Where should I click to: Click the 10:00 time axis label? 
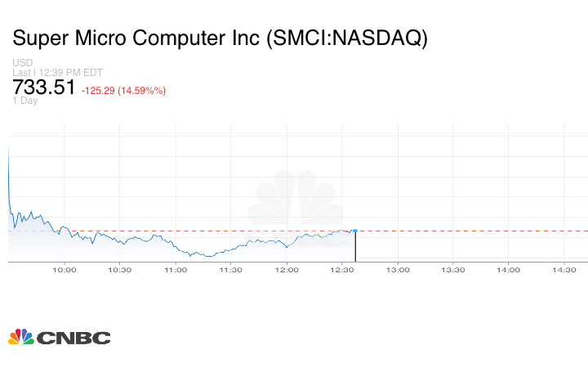[x=65, y=270]
